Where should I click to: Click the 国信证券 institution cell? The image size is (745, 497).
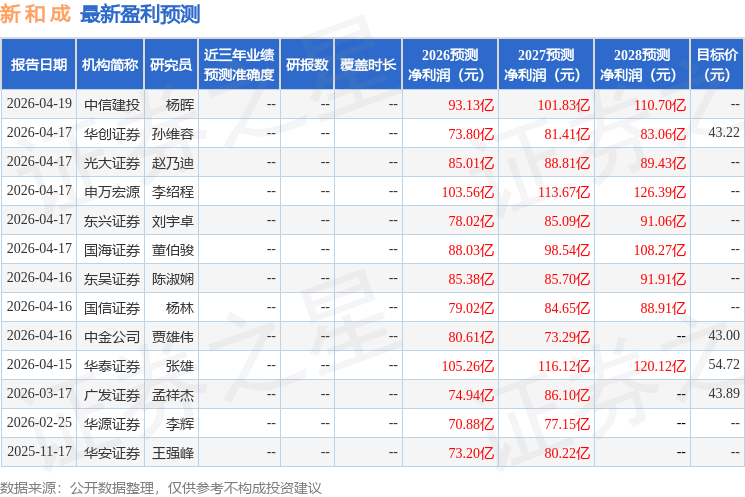(x=112, y=308)
